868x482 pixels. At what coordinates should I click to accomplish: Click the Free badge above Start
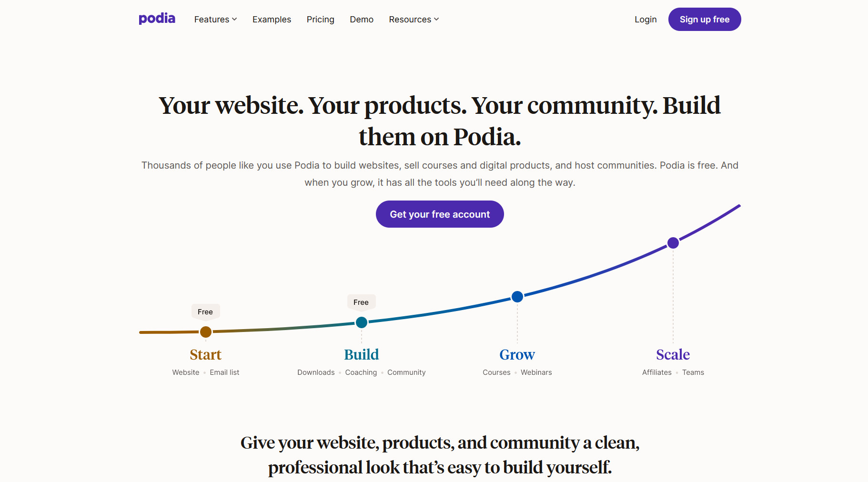coord(205,312)
